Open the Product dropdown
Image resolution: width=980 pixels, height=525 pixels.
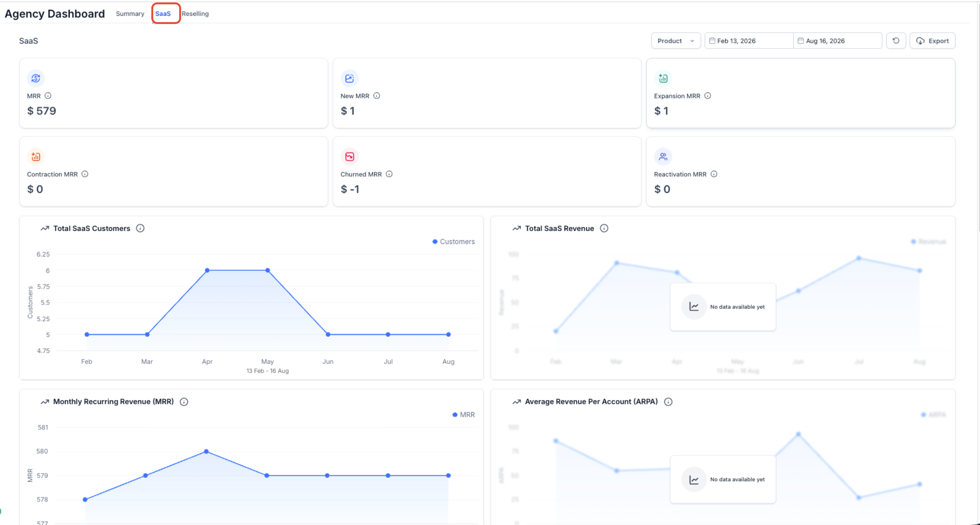click(x=676, y=41)
